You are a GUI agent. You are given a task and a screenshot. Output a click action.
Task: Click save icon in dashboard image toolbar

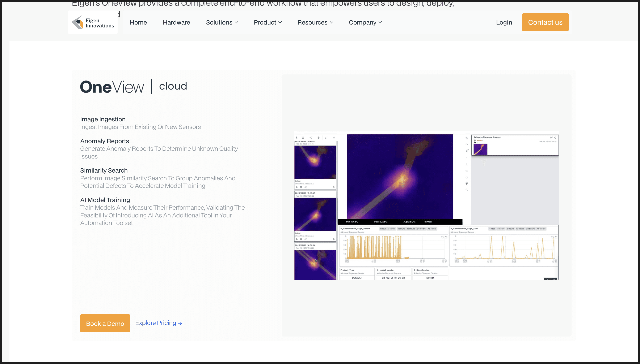pos(303,138)
